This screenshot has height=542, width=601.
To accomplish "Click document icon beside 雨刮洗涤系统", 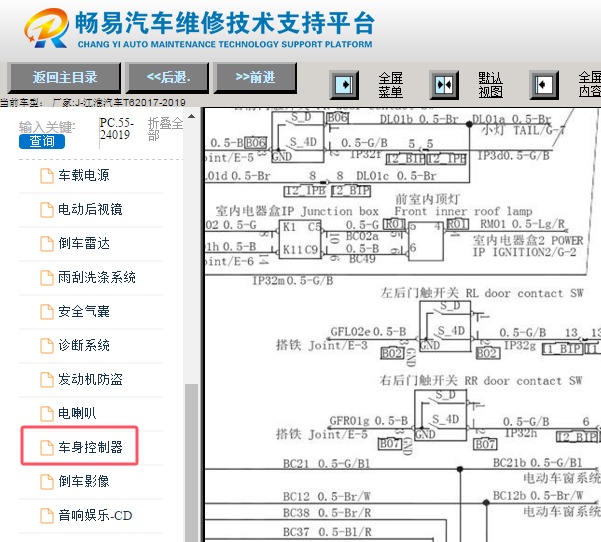I will tap(47, 278).
